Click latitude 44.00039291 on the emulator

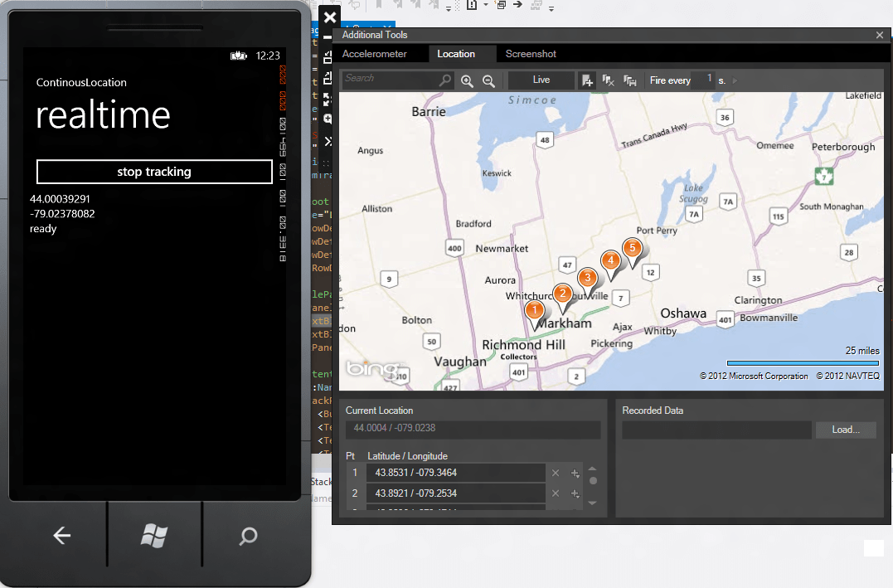pyautogui.click(x=60, y=199)
